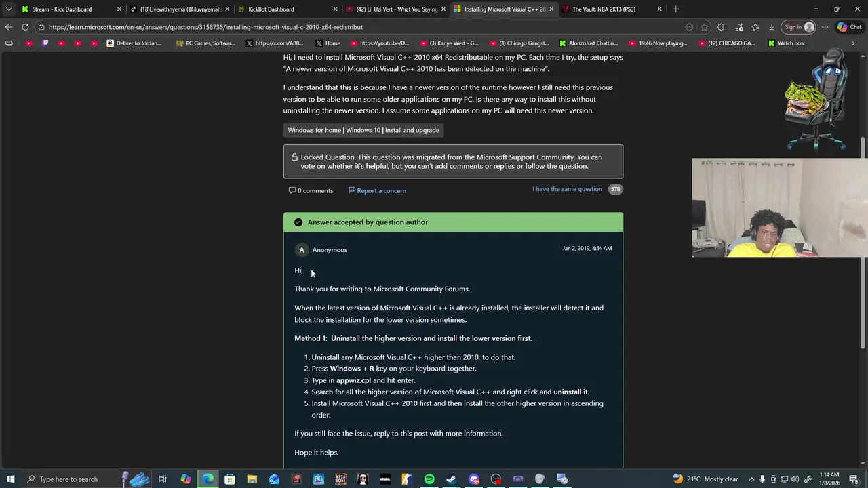
Task: Open Twitch bookmark icon in bookmarks bar
Action: pos(45,43)
